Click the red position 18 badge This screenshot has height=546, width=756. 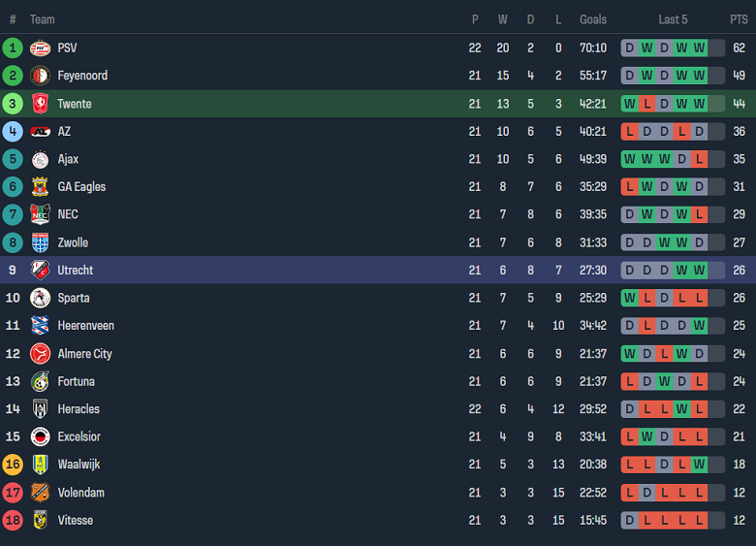coord(13,521)
